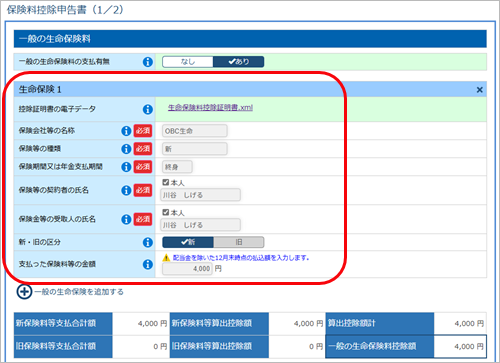500x363 pixels.
Task: Click warning text 配当金を除いた12月末時点の払込額
Action: (241, 258)
